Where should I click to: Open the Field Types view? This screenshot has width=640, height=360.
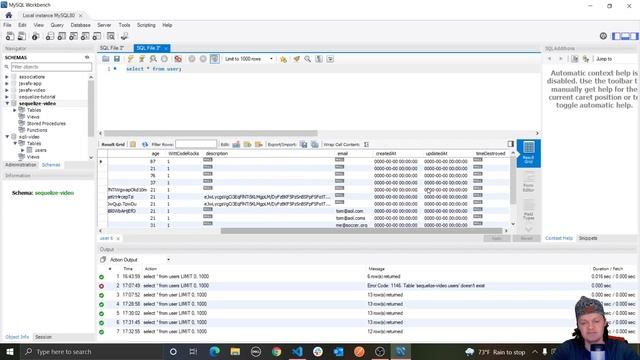[x=529, y=210]
